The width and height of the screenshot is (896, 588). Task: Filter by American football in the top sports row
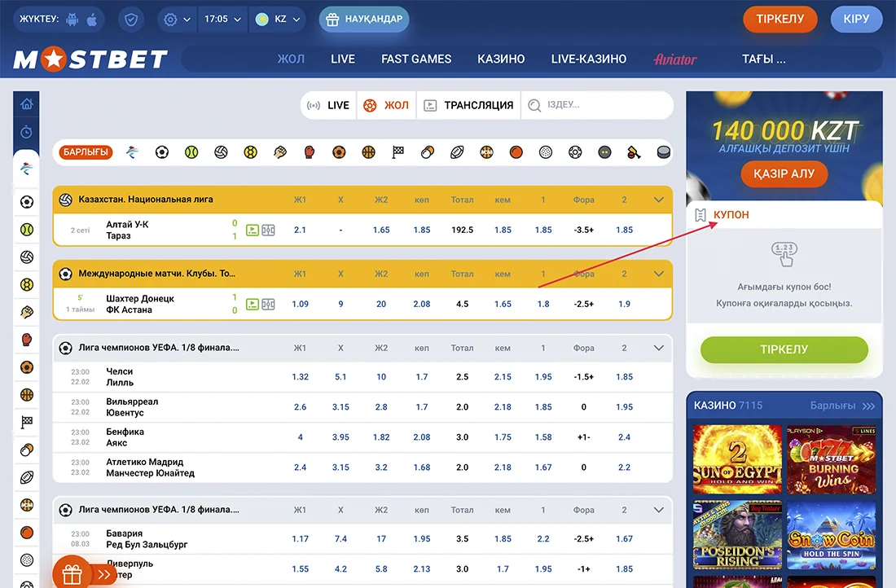[457, 152]
